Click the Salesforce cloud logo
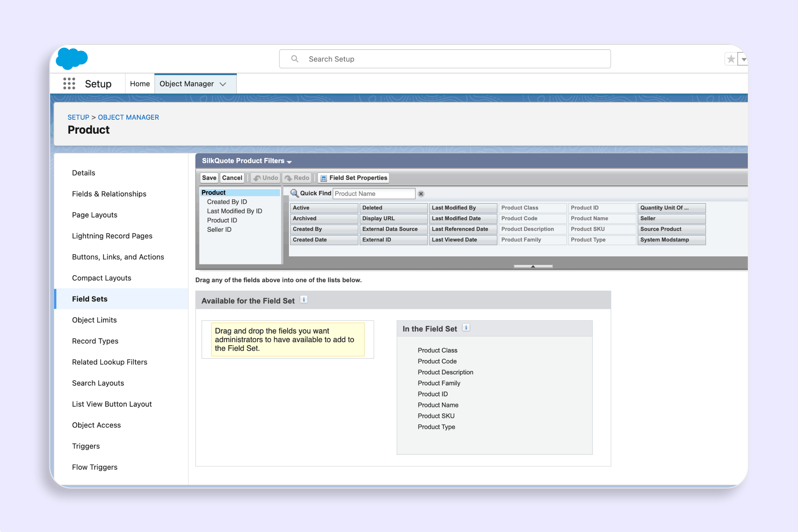 click(71, 59)
